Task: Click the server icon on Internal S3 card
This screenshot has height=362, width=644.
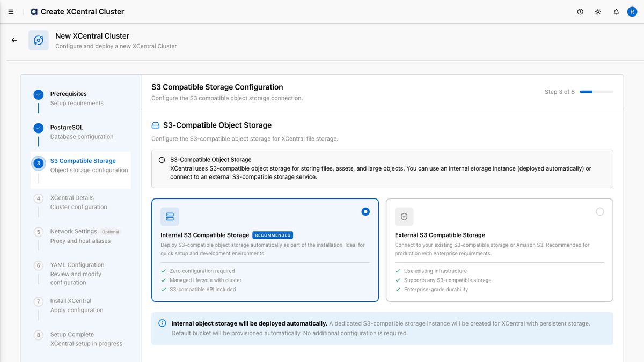Action: (170, 217)
